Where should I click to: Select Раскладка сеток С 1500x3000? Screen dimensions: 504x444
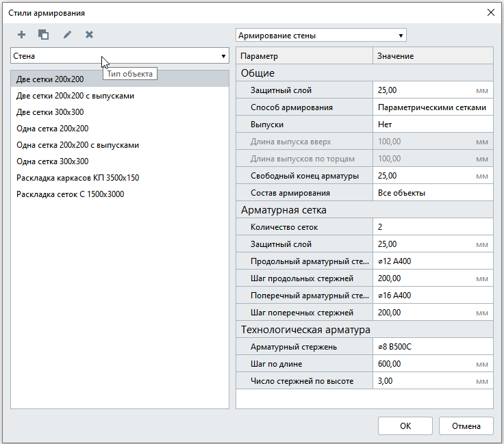click(x=70, y=194)
